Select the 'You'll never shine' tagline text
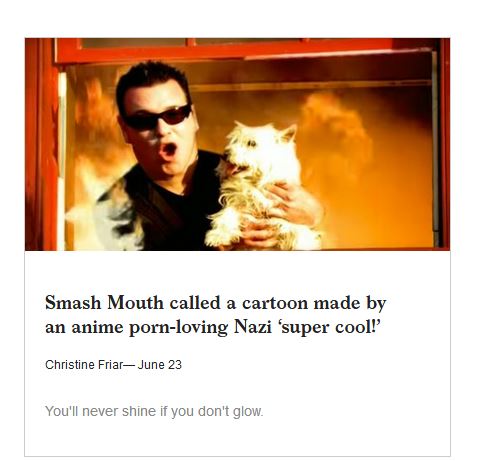 tap(154, 411)
